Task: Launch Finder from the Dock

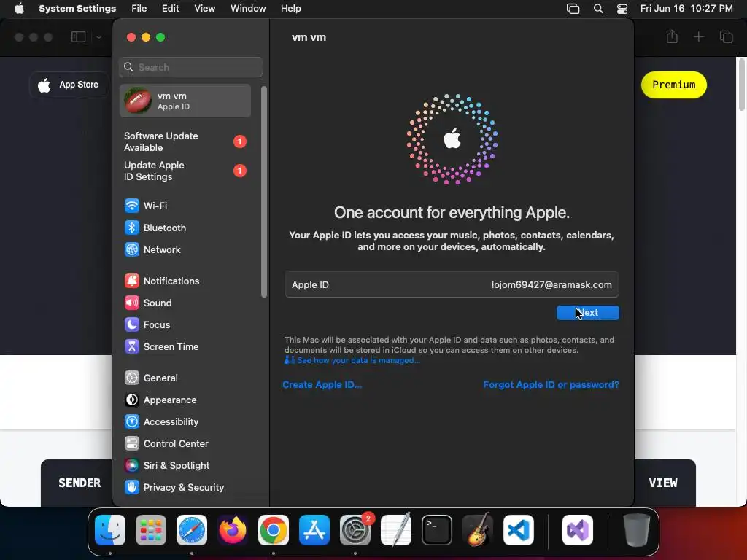Action: (x=110, y=530)
